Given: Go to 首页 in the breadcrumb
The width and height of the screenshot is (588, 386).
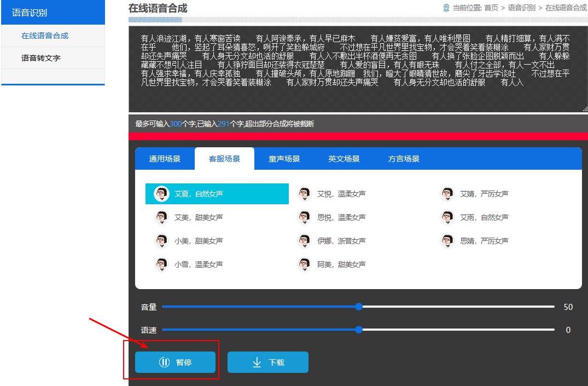Looking at the screenshot, I should pyautogui.click(x=491, y=8).
